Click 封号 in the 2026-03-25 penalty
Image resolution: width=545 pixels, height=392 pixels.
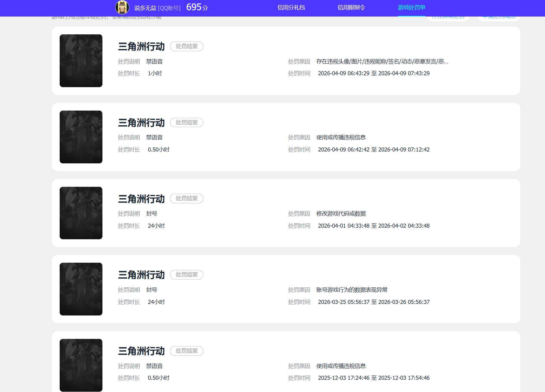[x=152, y=290]
